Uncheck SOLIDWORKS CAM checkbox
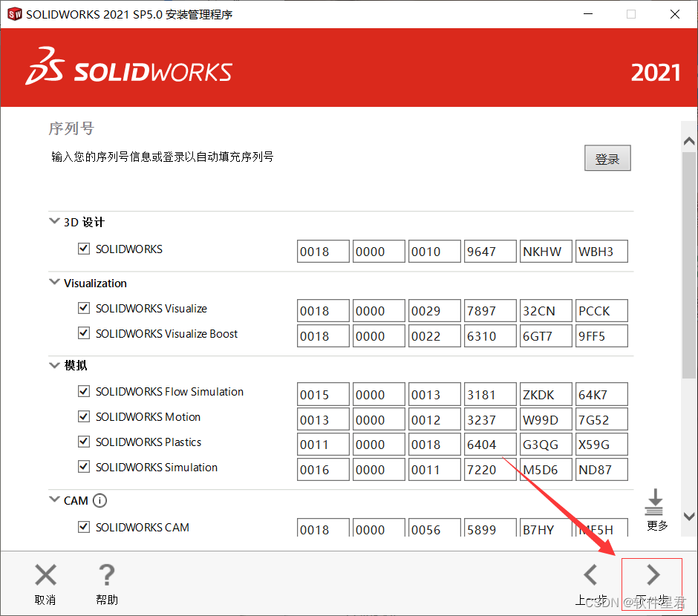Screen dimensions: 698x616 tap(84, 527)
